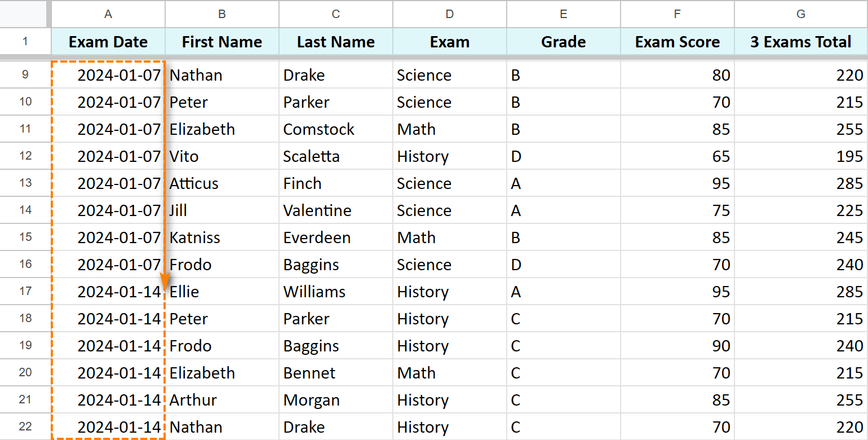Viewport: 868px width, 440px height.
Task: Click the Grade header cell
Action: point(563,41)
